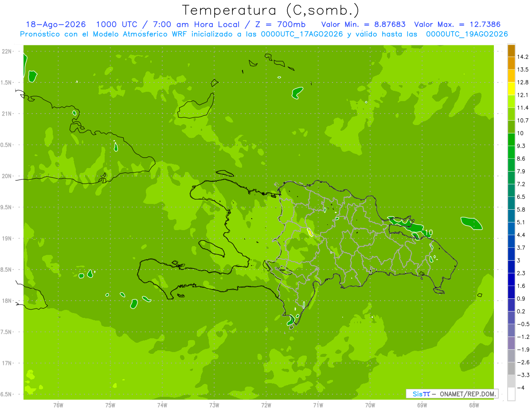Click the legend value "11.4"
Image resolution: width=532 pixels, height=411 pixels.
click(523, 108)
